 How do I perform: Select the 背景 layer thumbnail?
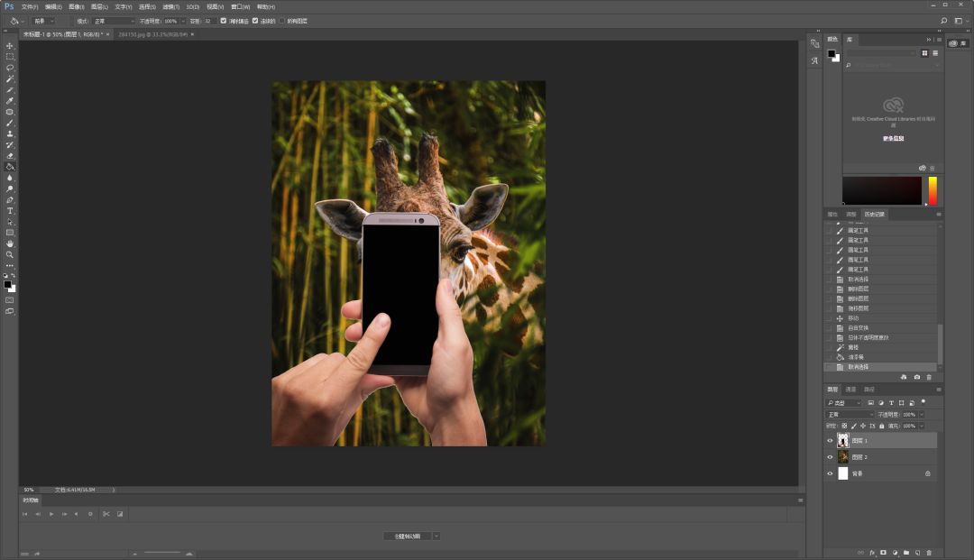pyautogui.click(x=843, y=473)
